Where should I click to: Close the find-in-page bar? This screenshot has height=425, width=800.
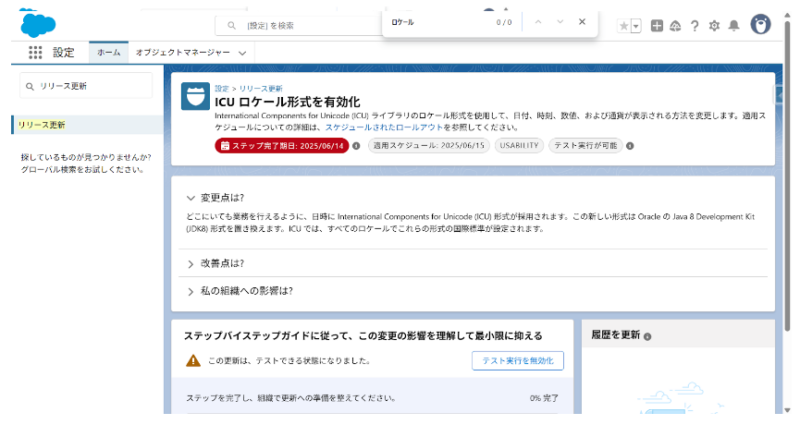point(582,22)
